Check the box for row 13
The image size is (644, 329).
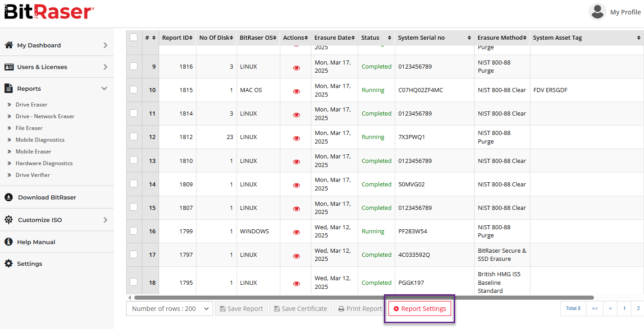[x=134, y=160]
